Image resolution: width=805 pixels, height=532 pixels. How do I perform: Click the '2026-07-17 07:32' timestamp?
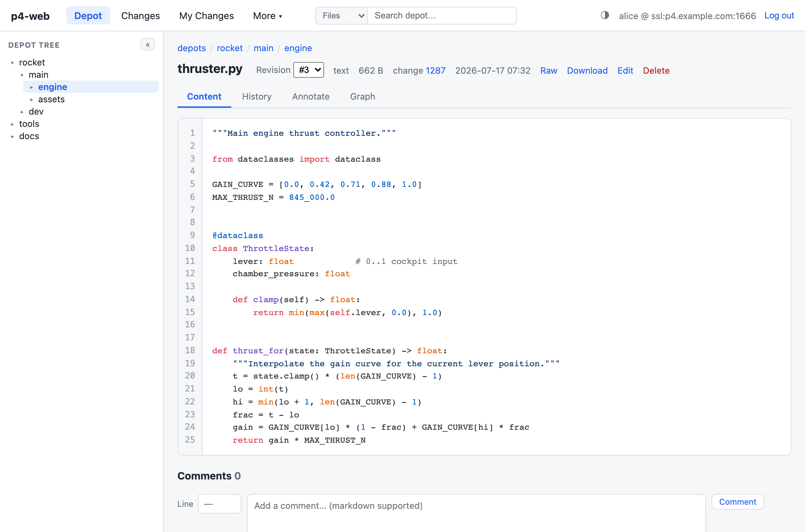[x=493, y=71]
